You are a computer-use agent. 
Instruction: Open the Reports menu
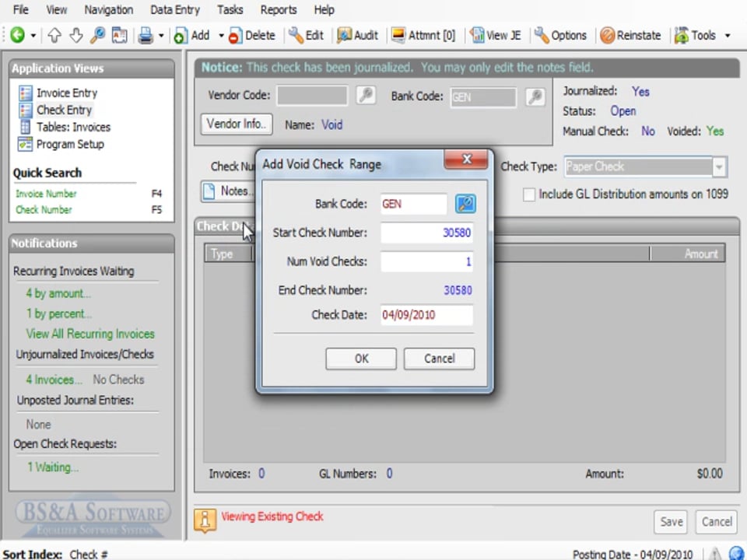[x=279, y=9]
